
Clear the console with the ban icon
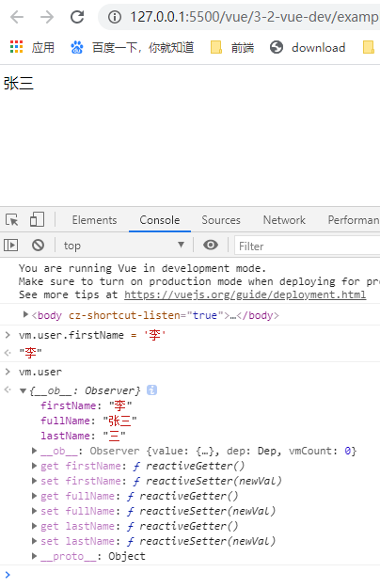(38, 246)
